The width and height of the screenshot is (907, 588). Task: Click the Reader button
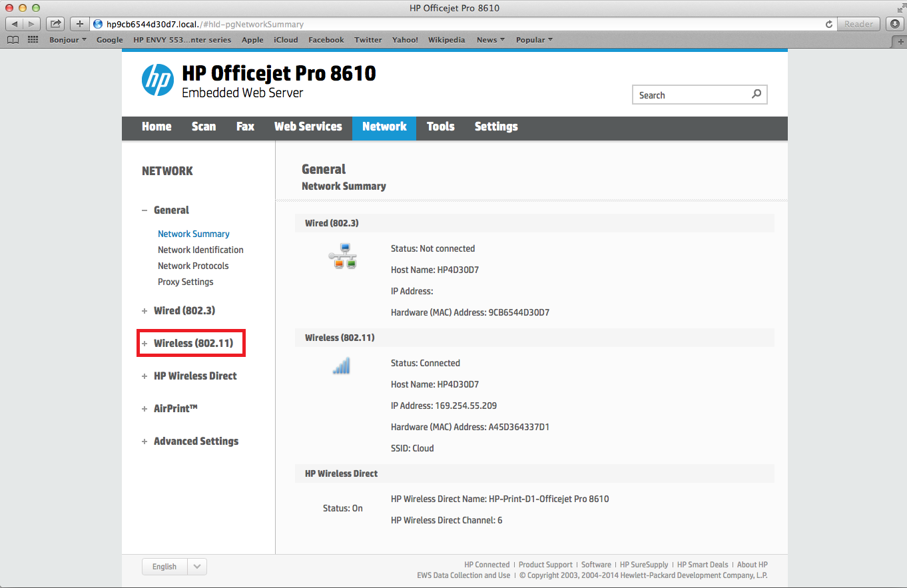pyautogui.click(x=859, y=24)
